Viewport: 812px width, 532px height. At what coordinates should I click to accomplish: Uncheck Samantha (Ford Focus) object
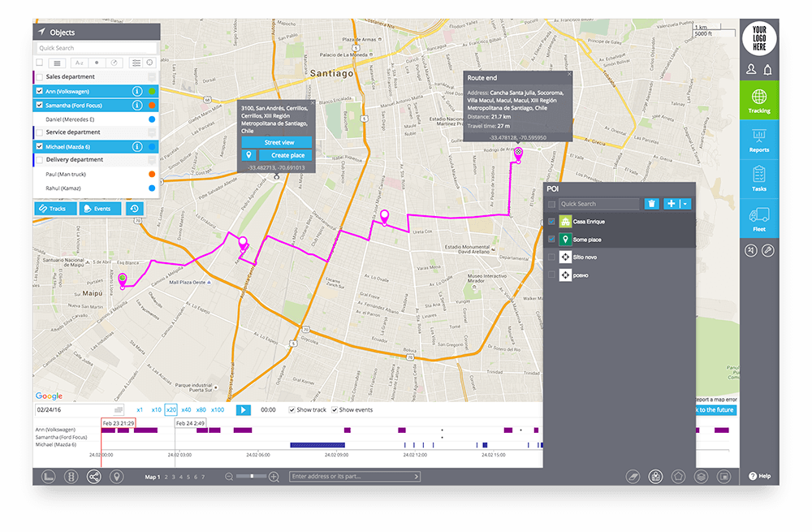39,105
